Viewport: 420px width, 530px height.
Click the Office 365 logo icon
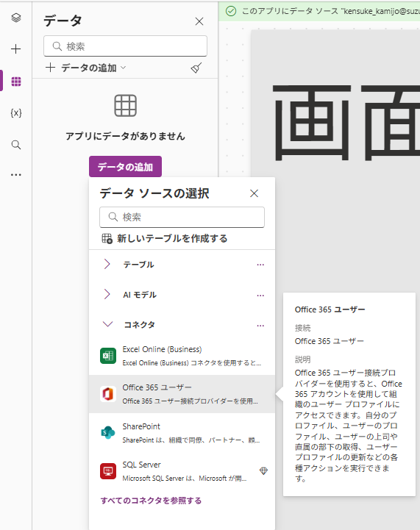(x=108, y=394)
